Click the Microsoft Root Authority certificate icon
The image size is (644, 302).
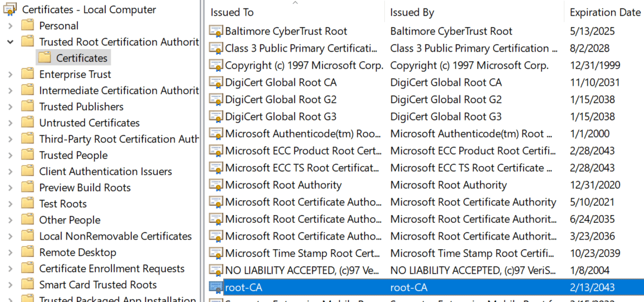216,185
